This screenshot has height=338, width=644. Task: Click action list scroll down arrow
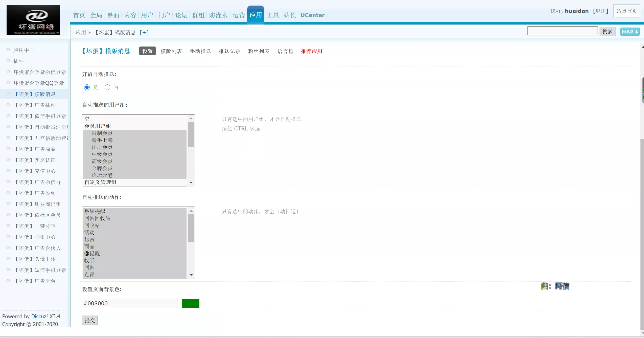(191, 275)
